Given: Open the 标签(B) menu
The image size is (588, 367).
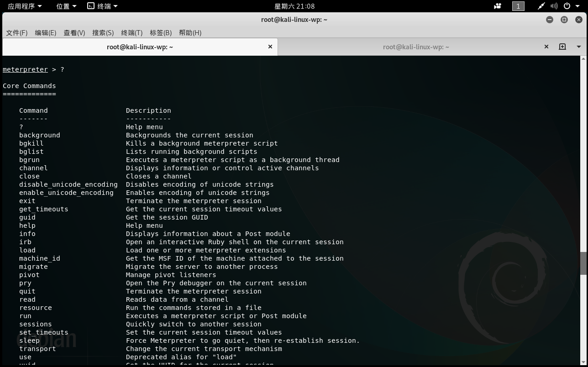Looking at the screenshot, I should coord(161,33).
